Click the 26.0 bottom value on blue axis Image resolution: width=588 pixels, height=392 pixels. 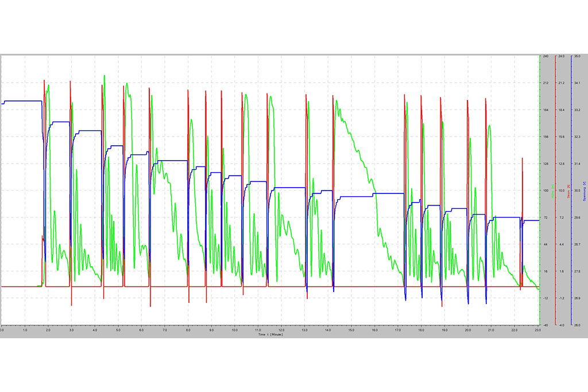577,325
